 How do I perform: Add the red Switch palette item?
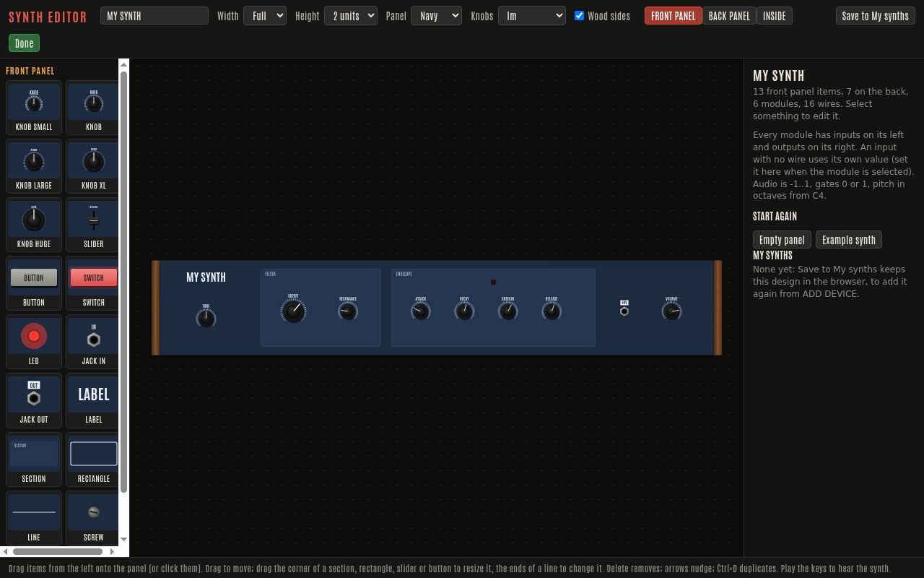93,283
